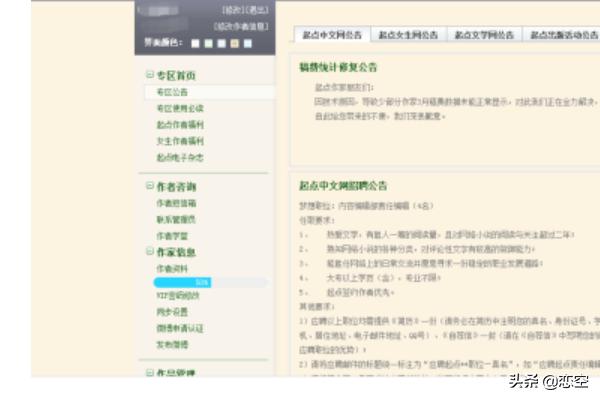The width and height of the screenshot is (600, 400).
Task: Click the 专区首页 section title text
Action: 176,75
